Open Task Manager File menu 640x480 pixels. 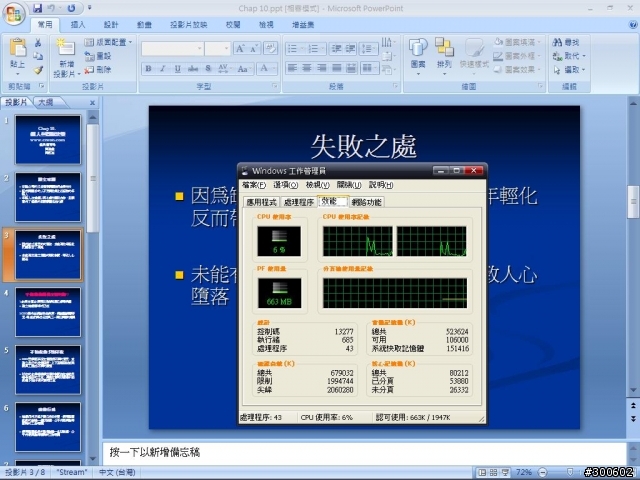[x=254, y=185]
